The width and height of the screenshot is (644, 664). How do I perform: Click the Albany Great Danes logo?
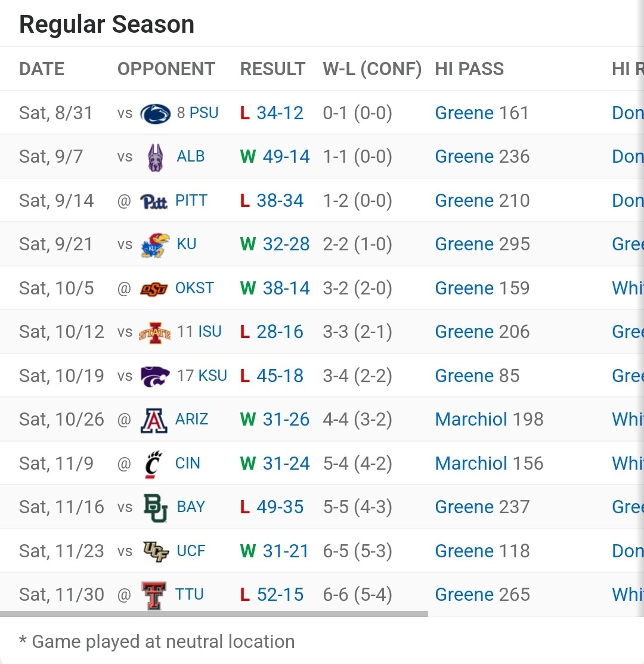pyautogui.click(x=155, y=157)
